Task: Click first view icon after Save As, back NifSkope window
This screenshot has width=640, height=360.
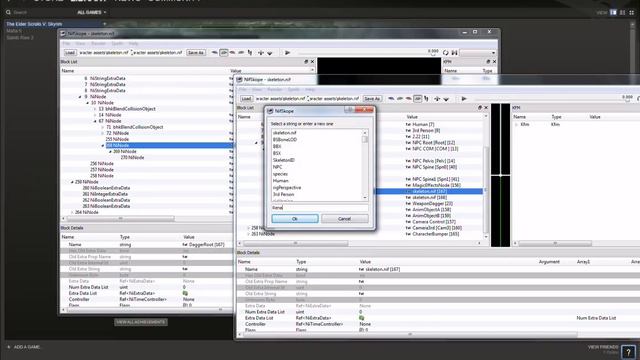Action: [x=215, y=53]
